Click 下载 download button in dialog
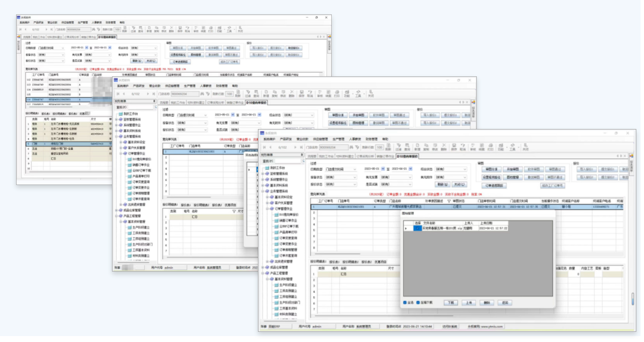The width and height of the screenshot is (644, 342). click(451, 303)
